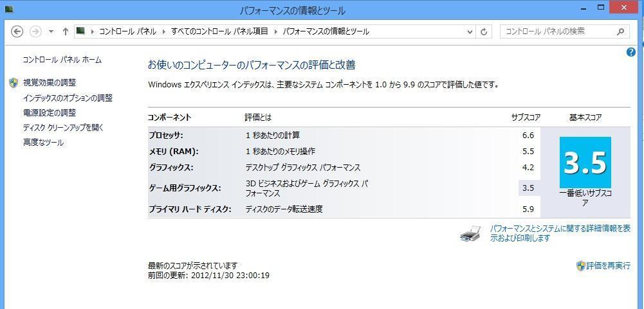Viewport: 644px width, 309px height.
Task: Select パフォーマンスの情報とツール breadcrumb
Action: coord(326,31)
